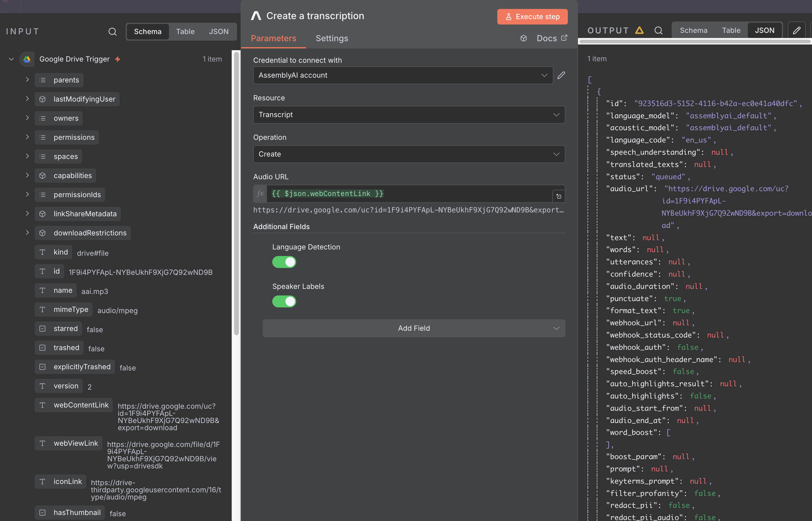This screenshot has width=812, height=521.
Task: Click the Execute step button
Action: coord(532,16)
